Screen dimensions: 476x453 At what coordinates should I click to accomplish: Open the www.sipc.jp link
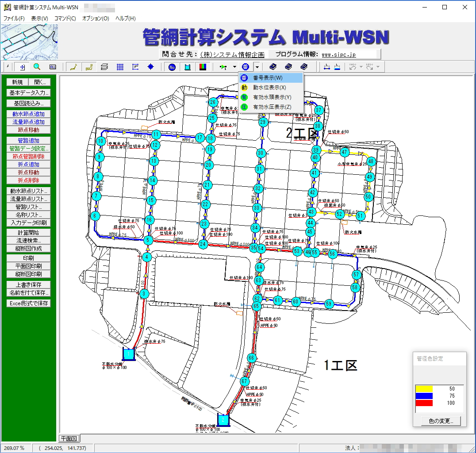click(338, 55)
